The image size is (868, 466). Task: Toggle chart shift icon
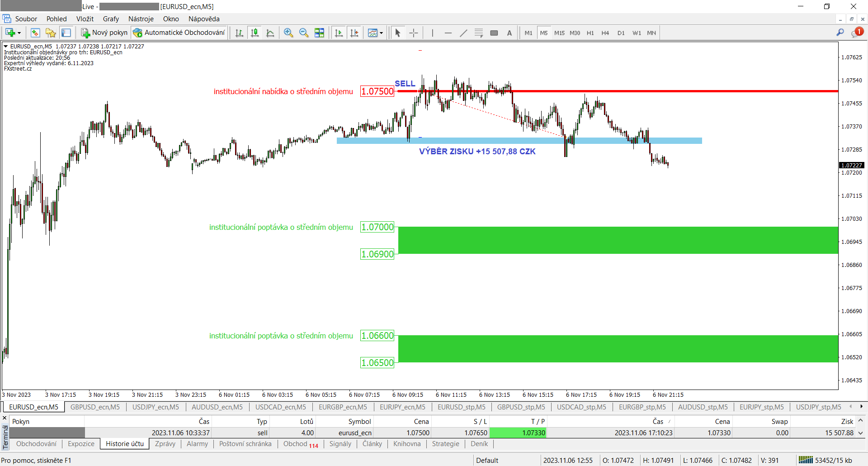coord(354,33)
